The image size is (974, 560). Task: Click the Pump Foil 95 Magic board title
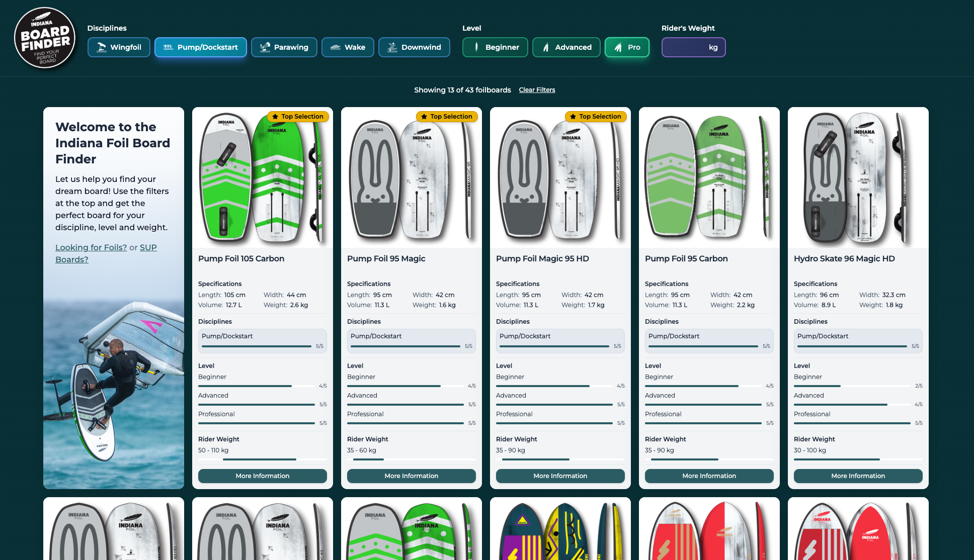(386, 258)
